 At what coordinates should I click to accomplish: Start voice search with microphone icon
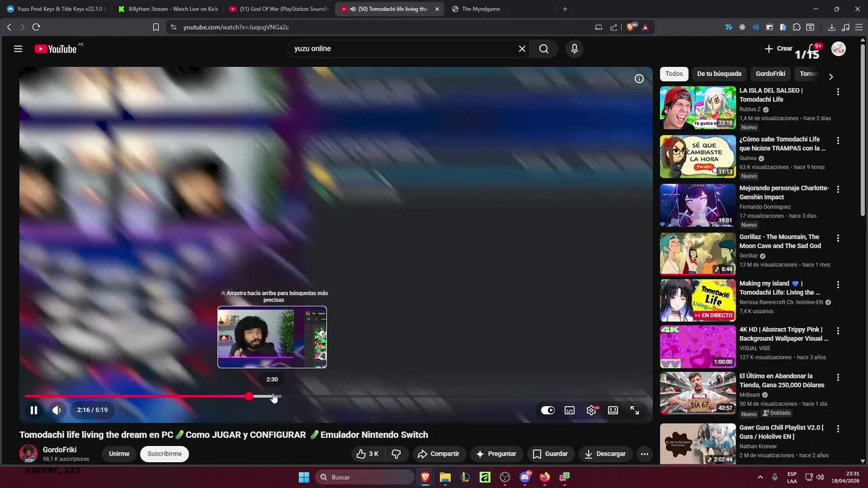point(574,49)
